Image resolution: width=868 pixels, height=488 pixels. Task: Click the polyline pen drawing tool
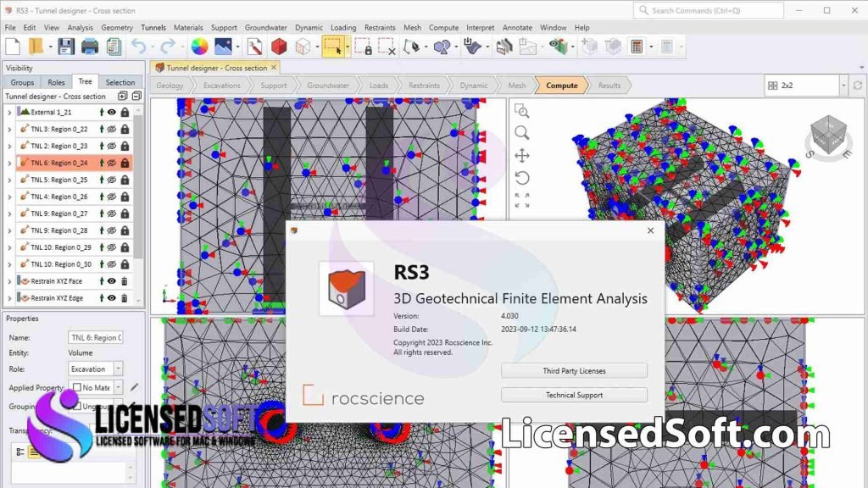coord(411,47)
